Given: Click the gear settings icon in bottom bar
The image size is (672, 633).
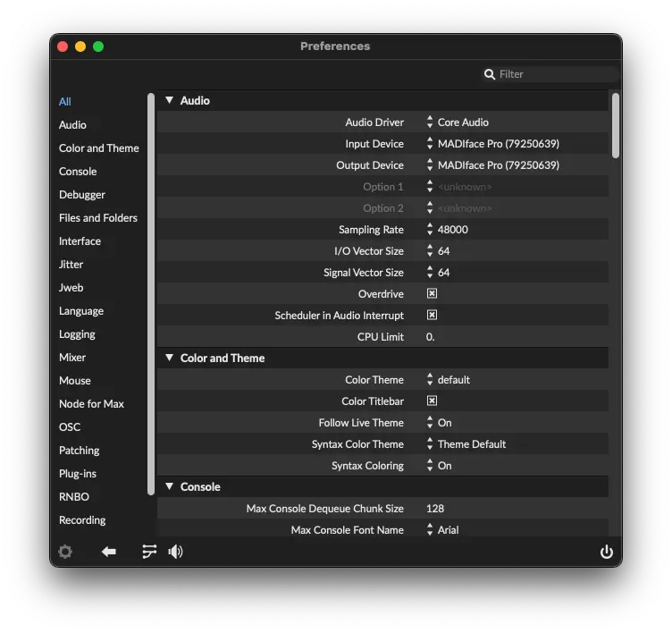Looking at the screenshot, I should pyautogui.click(x=65, y=552).
